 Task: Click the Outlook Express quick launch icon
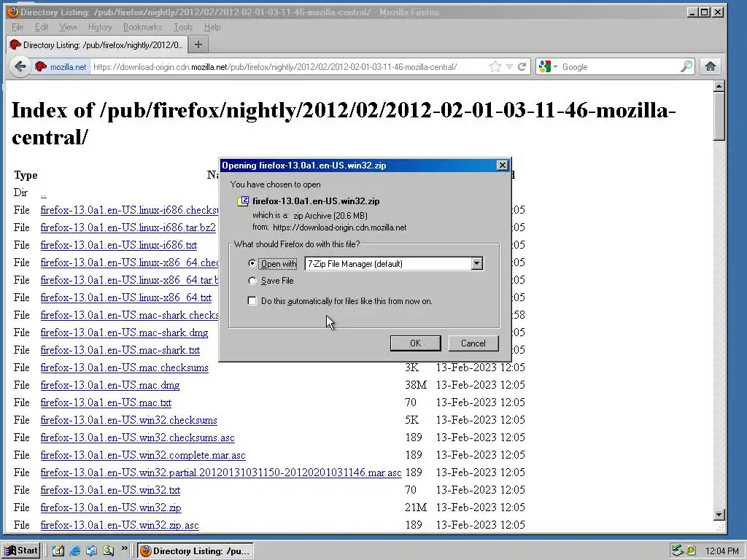tap(91, 551)
